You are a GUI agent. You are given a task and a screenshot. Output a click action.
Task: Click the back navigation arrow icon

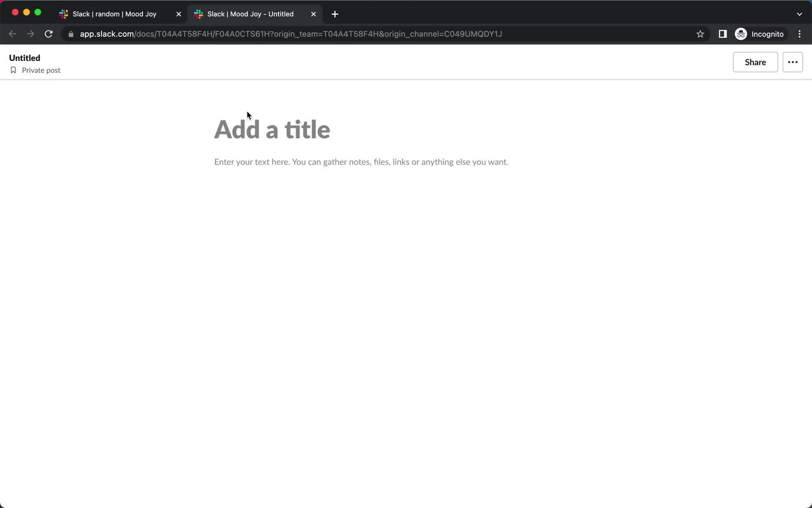[x=13, y=33]
